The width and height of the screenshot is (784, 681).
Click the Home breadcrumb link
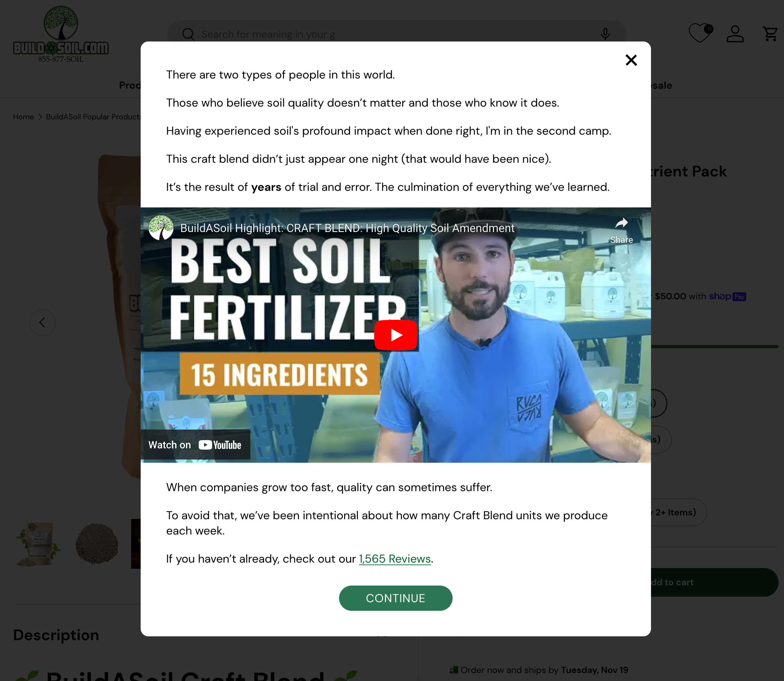[x=23, y=117]
